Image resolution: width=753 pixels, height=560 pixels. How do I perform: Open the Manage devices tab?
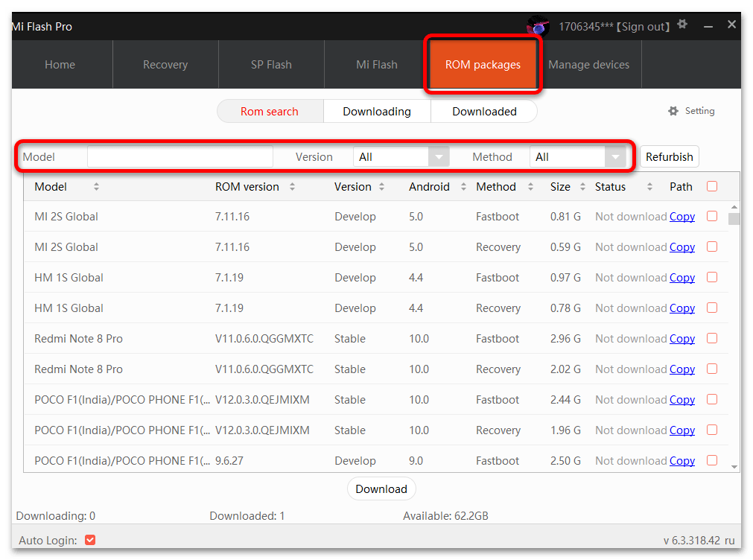click(588, 64)
